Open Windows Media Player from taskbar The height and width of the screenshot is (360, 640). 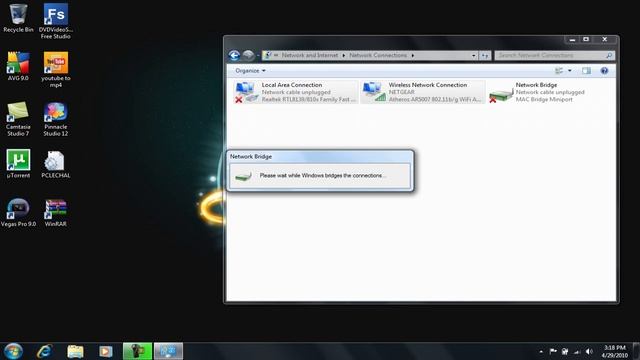[x=106, y=351]
